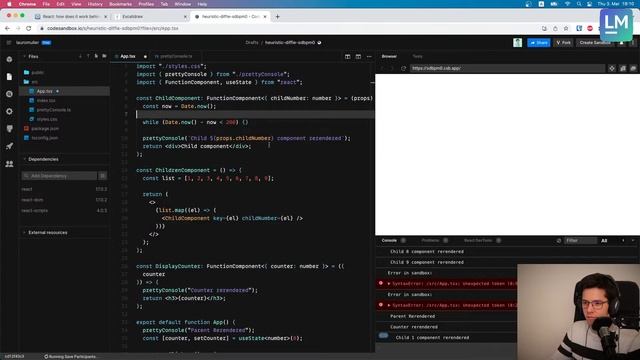
Task: Open prettyConsole.ts in the file tree
Action: click(x=53, y=110)
